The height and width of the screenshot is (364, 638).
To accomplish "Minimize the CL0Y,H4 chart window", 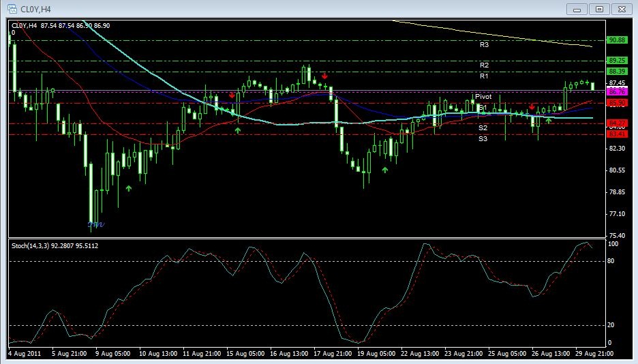I will (x=577, y=9).
